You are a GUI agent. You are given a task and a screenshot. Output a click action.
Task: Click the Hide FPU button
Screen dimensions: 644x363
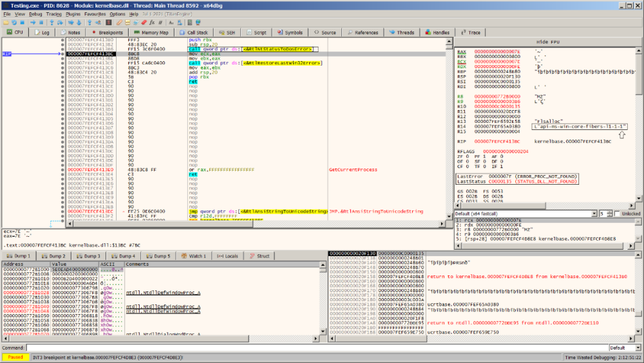click(x=547, y=41)
